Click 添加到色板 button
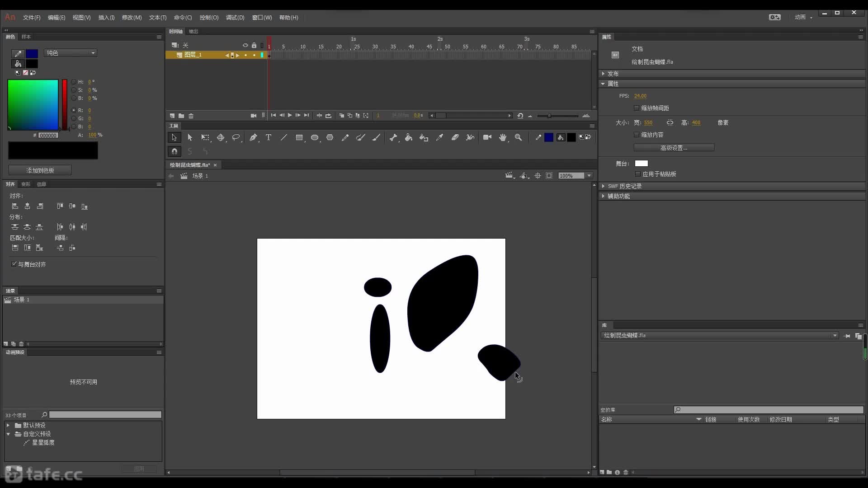The width and height of the screenshot is (868, 488). click(40, 170)
